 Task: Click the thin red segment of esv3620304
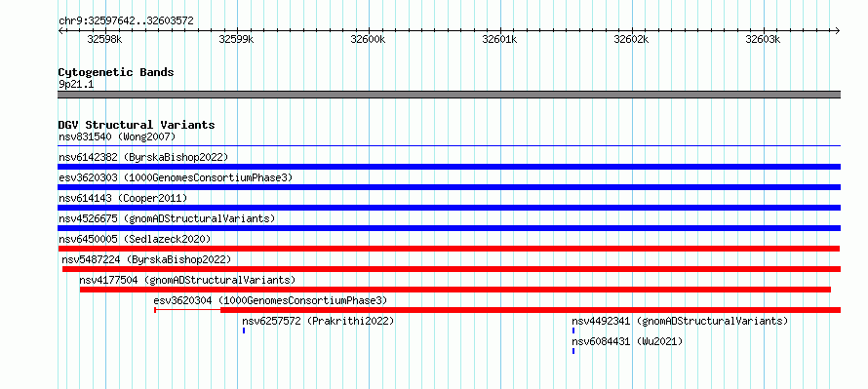[187, 310]
